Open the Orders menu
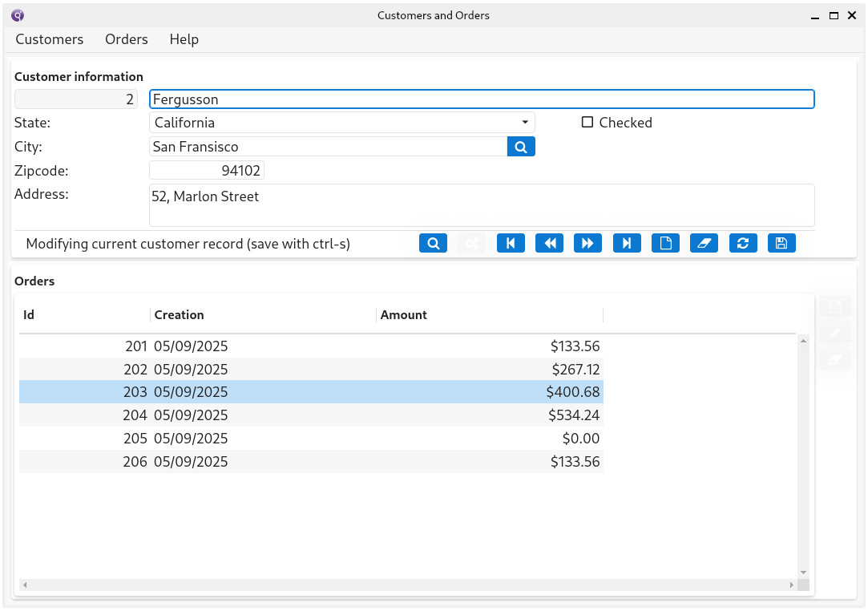 click(x=126, y=38)
